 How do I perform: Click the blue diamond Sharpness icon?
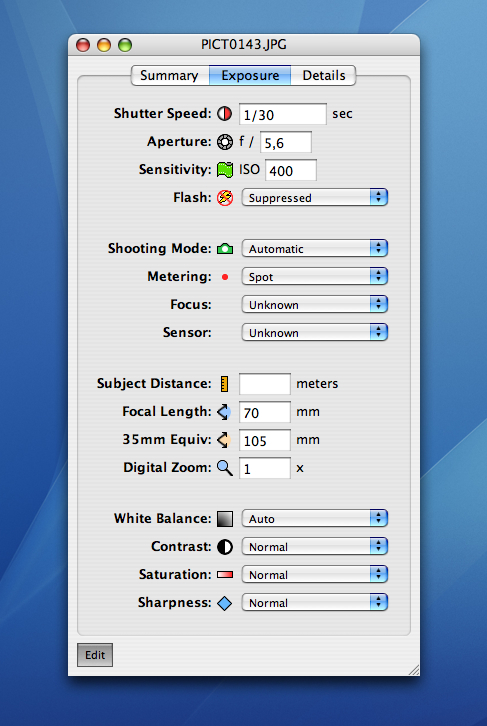point(225,603)
